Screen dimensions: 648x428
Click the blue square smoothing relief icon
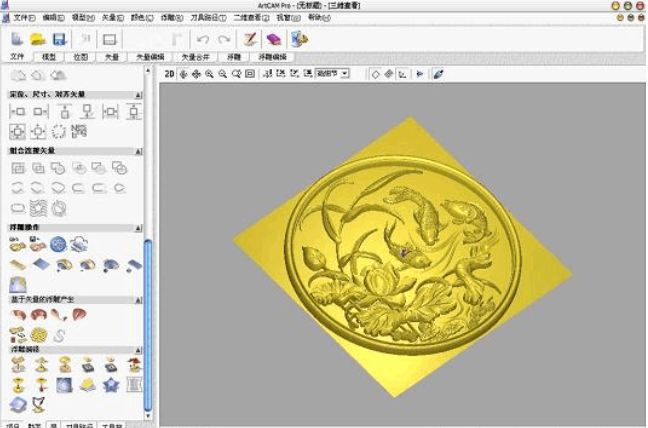[x=64, y=385]
